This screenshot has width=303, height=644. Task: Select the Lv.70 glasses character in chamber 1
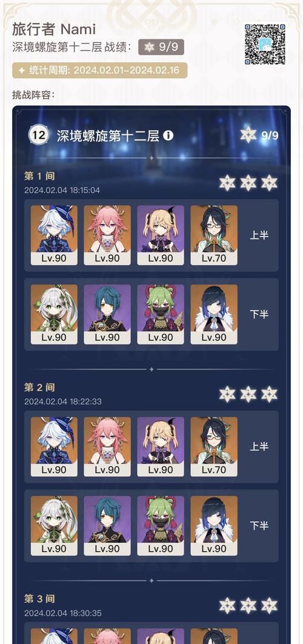(x=214, y=235)
